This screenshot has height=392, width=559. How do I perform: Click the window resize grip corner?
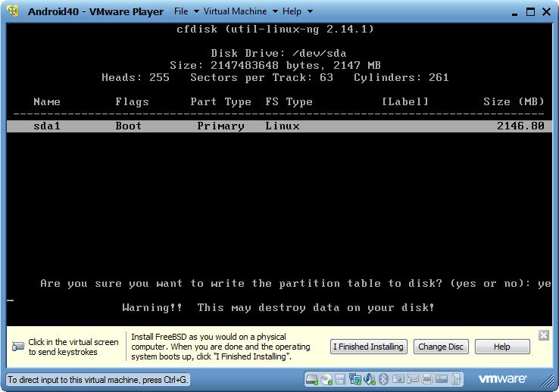(548, 381)
